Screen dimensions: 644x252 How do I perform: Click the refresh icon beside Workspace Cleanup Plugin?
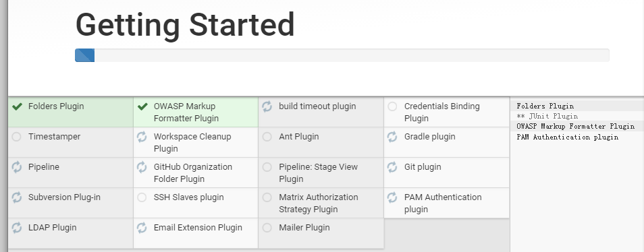tap(142, 137)
